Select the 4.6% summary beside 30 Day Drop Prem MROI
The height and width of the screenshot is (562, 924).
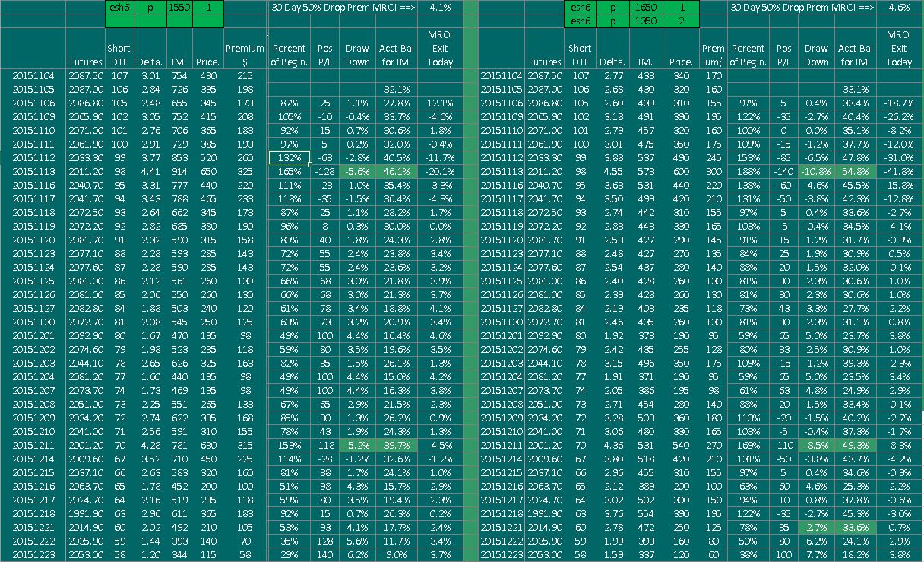pos(899,7)
